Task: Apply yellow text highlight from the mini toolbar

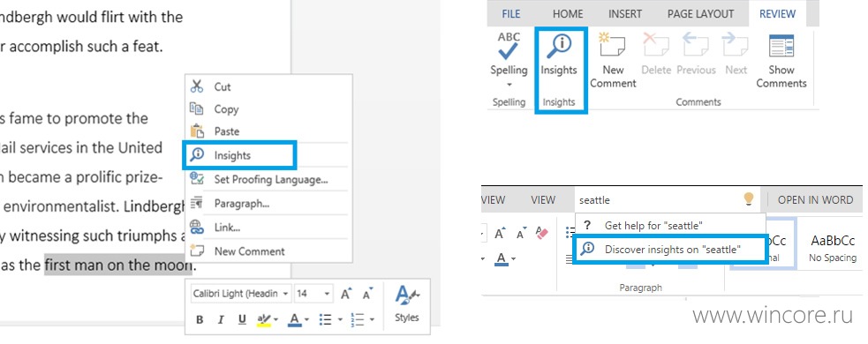Action: click(263, 319)
